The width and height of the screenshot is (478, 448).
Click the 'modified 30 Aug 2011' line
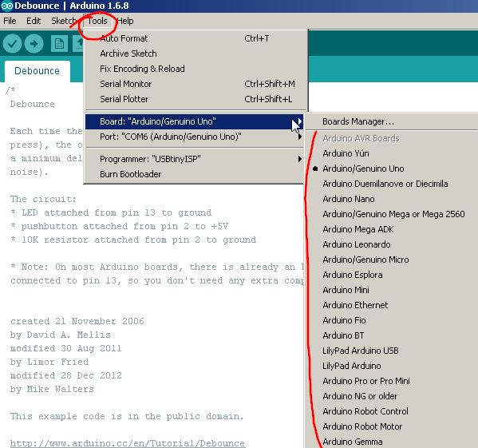pos(66,348)
